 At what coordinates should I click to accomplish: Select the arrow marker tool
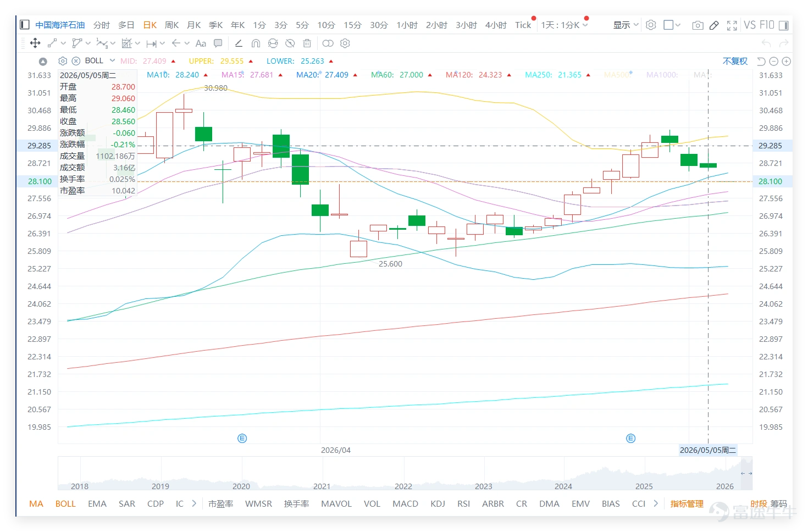pyautogui.click(x=176, y=43)
